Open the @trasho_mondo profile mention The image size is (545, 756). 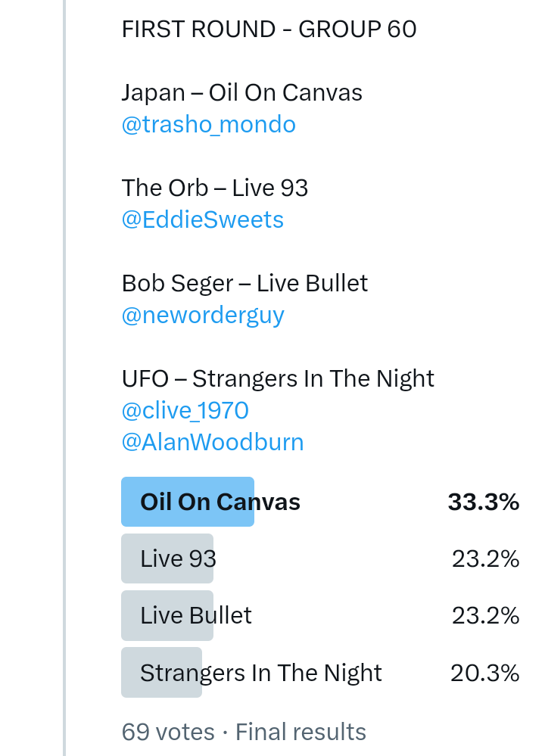(x=208, y=125)
